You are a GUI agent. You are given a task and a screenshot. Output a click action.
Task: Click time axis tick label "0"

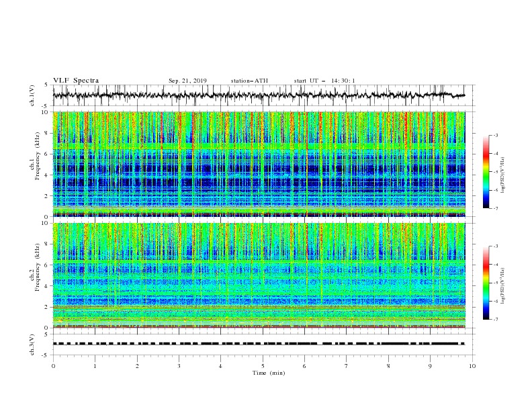[53, 366]
